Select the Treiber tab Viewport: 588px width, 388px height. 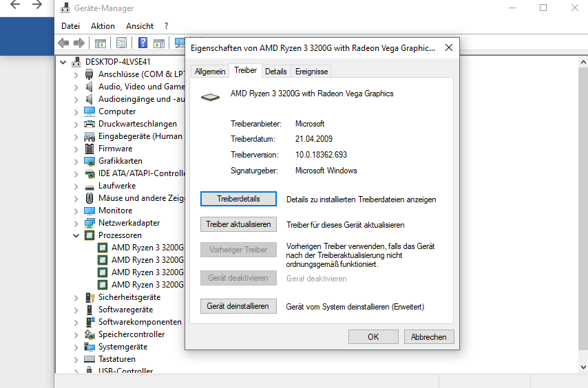(245, 70)
